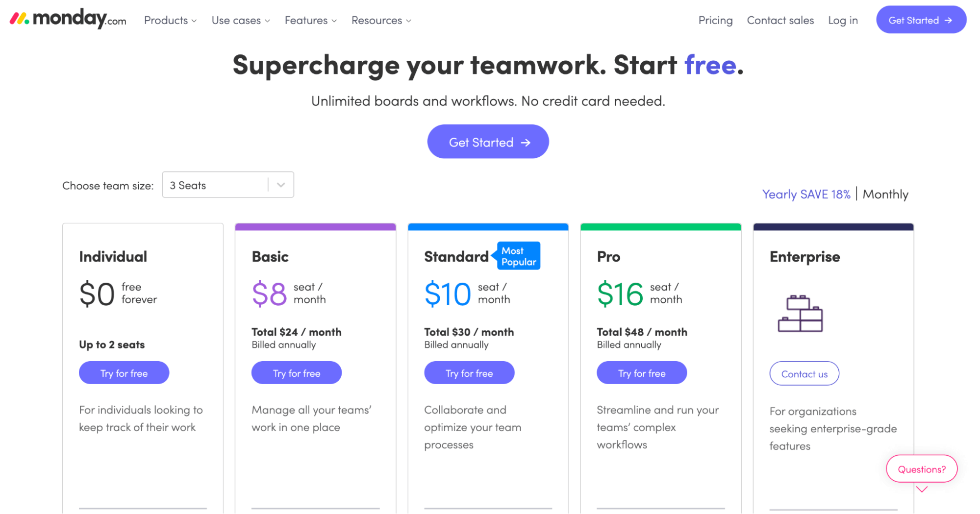The image size is (980, 514).
Task: Open the 3 Seats team size dropdown
Action: click(x=228, y=185)
